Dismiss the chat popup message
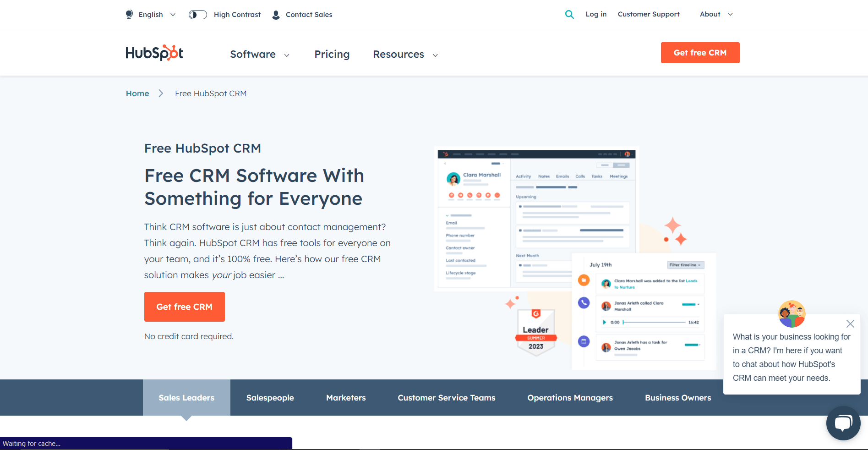The image size is (868, 450). (850, 324)
